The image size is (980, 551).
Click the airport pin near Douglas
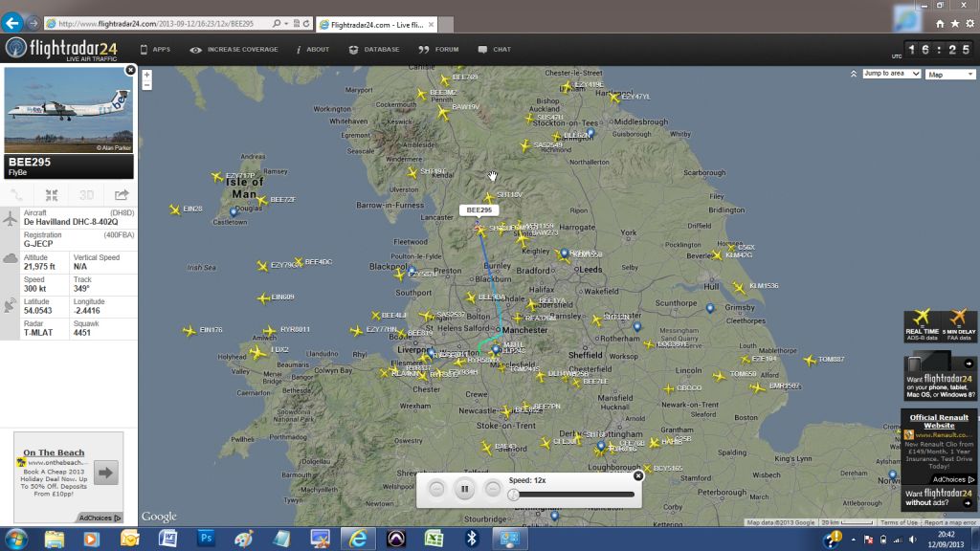pos(234,212)
